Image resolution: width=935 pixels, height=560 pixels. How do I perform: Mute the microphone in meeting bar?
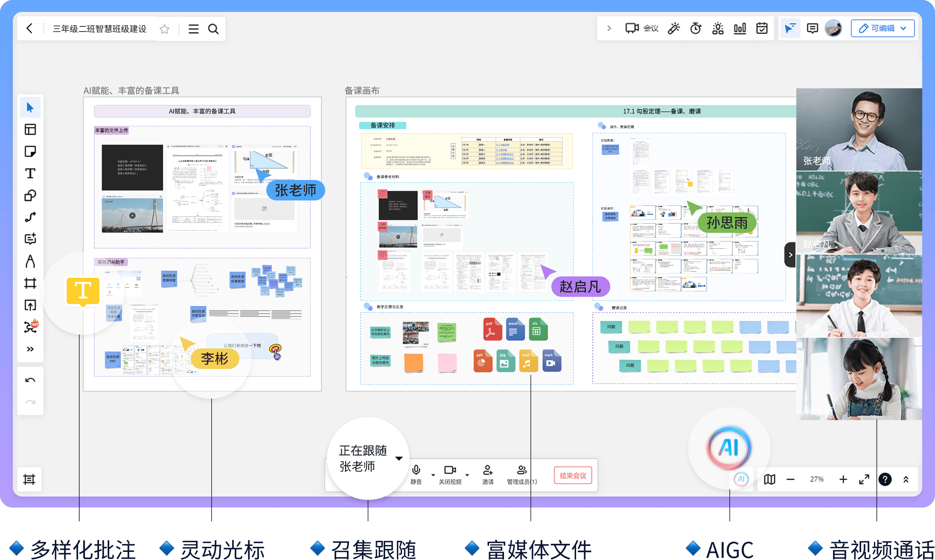pyautogui.click(x=416, y=475)
